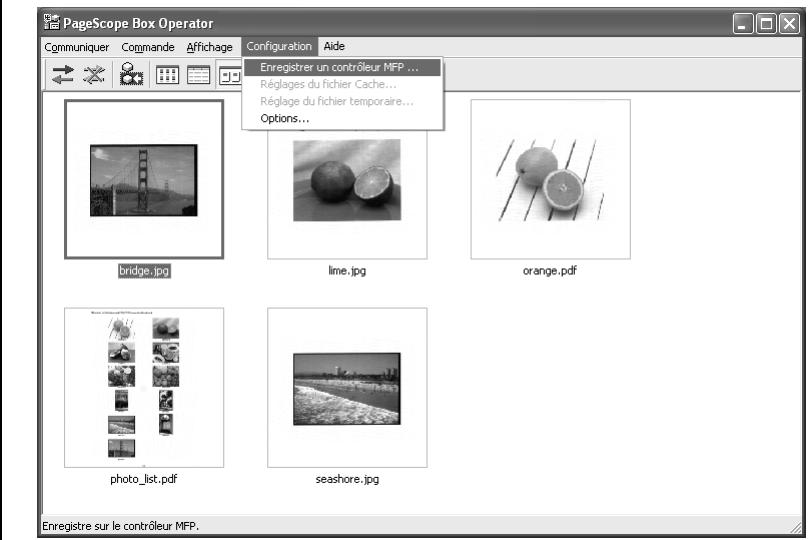Click status bar text Enregistre sur le contrôleur MFP
This screenshot has height=540, width=812.
[120, 526]
